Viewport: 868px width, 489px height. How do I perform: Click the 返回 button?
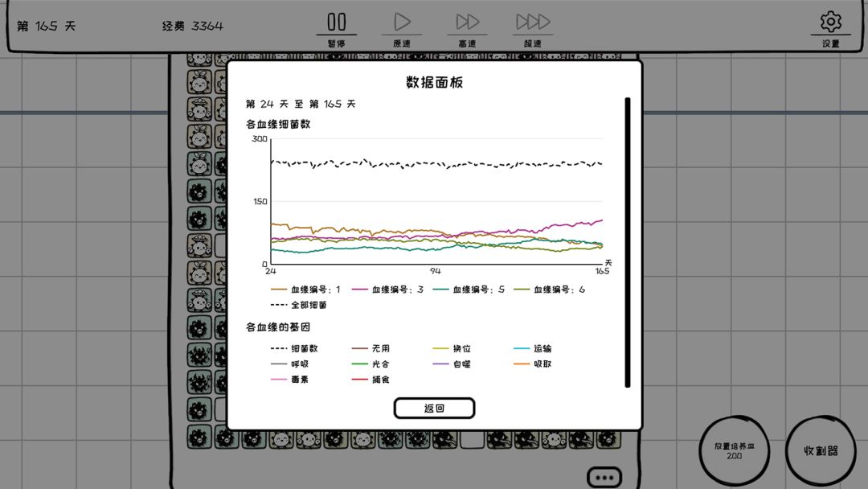click(434, 408)
